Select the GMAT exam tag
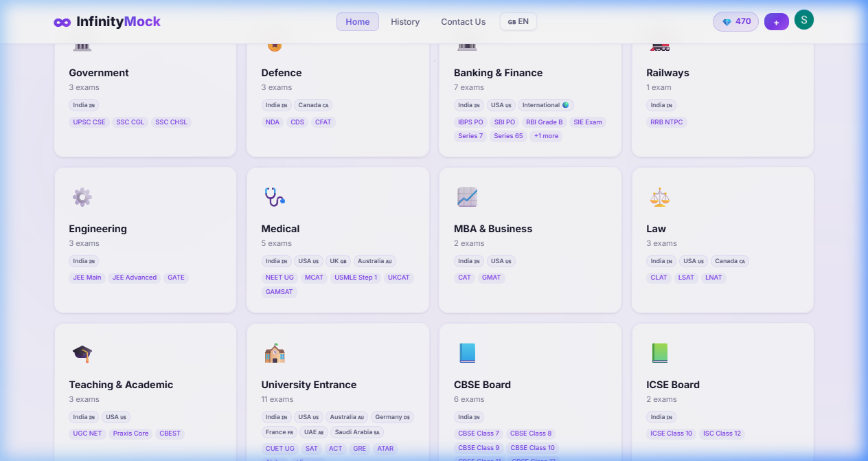The image size is (868, 461). click(x=491, y=278)
